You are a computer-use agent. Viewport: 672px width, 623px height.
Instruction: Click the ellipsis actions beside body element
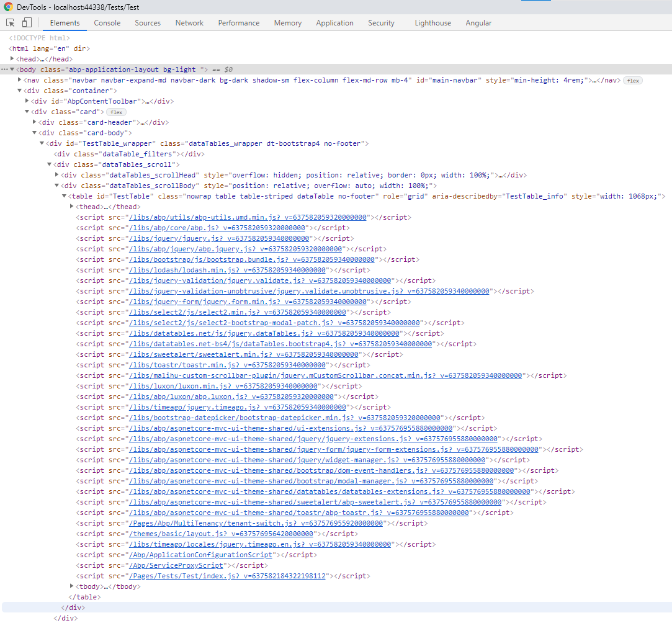[x=4, y=69]
